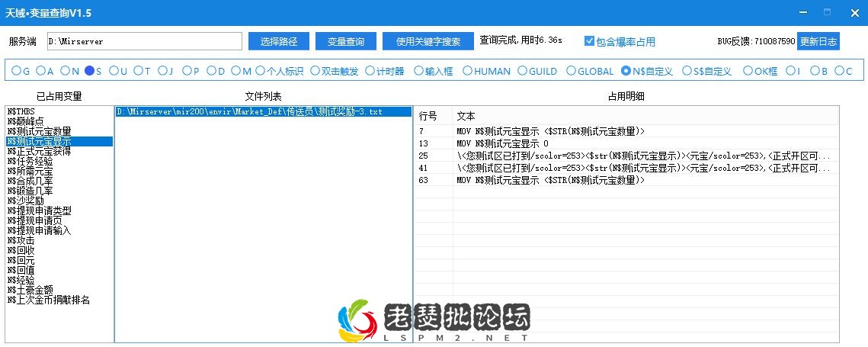The width and height of the screenshot is (868, 347).
Task: Click the 文本 column header
Action: tap(645, 116)
